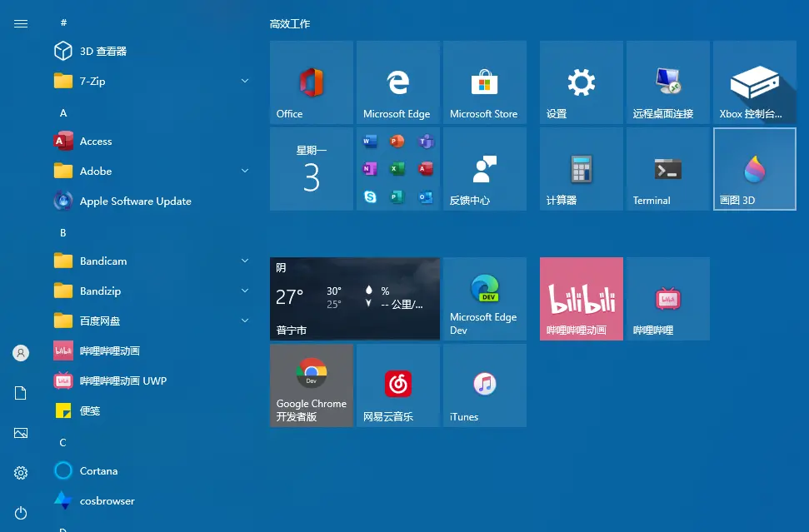Click the A letter header
809x532 pixels.
click(63, 113)
